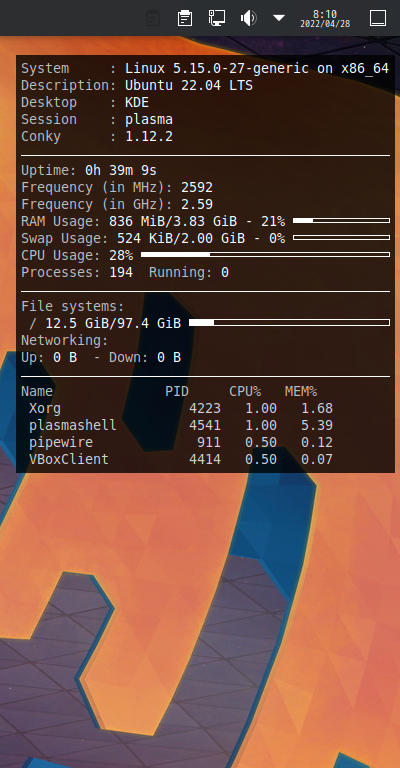This screenshot has height=768, width=400.
Task: Click the CPU Usage progress bar
Action: (265, 255)
